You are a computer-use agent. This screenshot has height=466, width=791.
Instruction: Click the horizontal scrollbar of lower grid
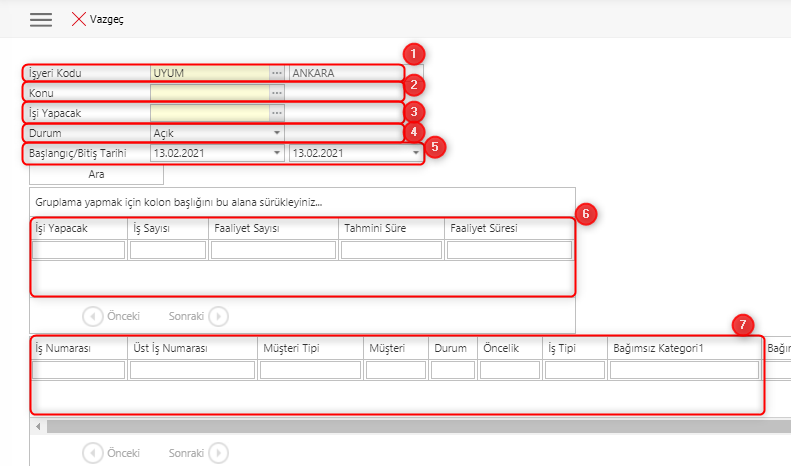400,426
